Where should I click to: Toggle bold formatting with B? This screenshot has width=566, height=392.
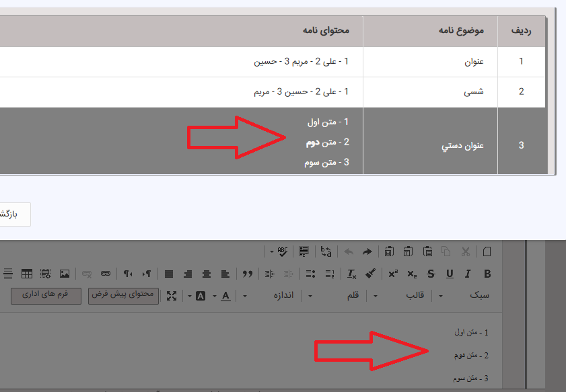(487, 274)
